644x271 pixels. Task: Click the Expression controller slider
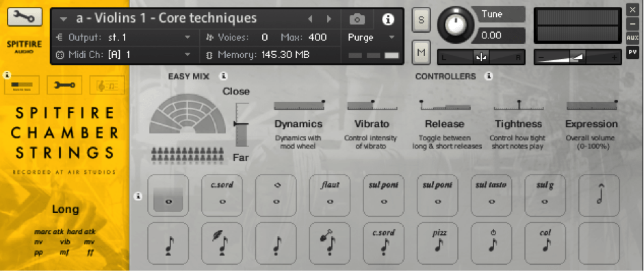point(591,105)
